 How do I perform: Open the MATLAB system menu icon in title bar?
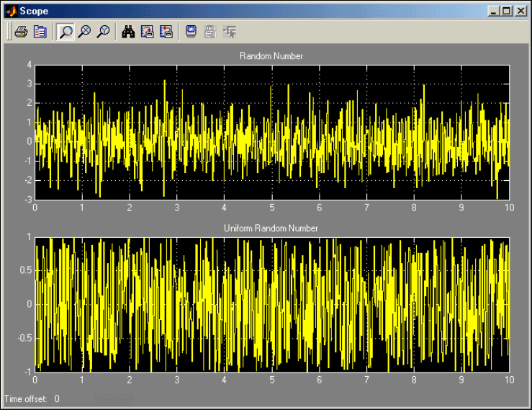(11, 11)
